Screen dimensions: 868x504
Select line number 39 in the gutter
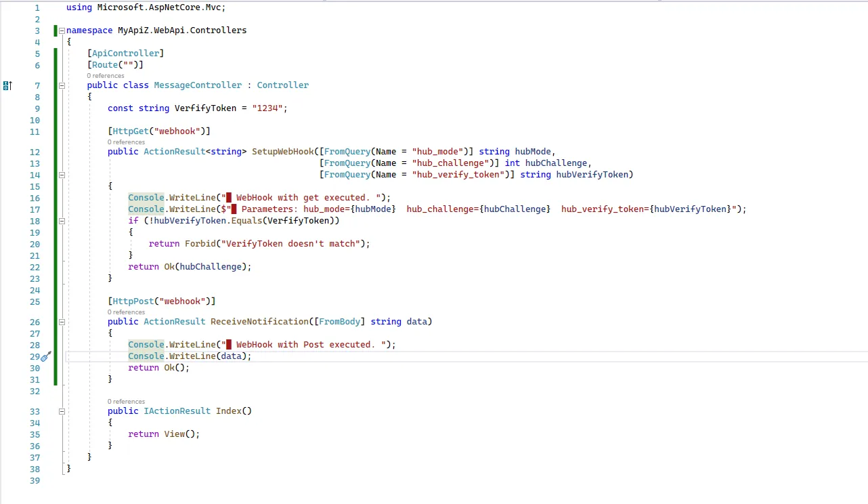pos(35,480)
